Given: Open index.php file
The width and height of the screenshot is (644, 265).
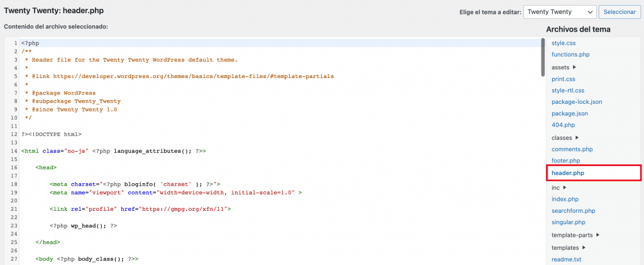Looking at the screenshot, I should 565,199.
